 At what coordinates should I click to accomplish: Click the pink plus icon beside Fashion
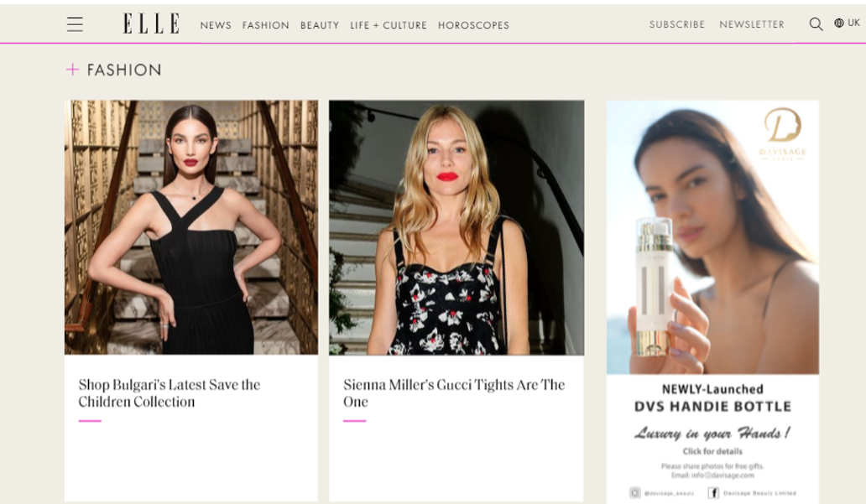pyautogui.click(x=72, y=69)
